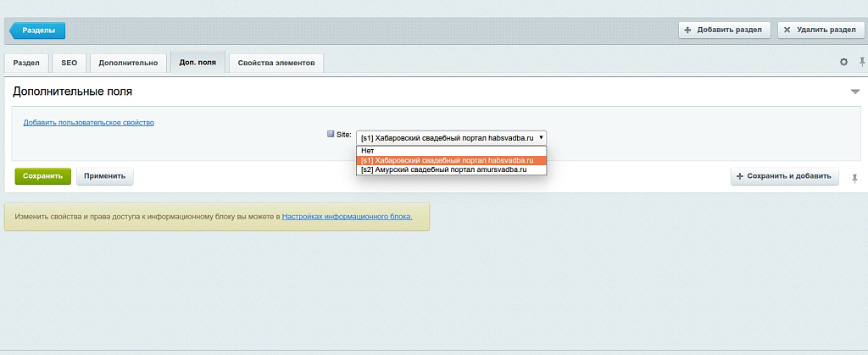
Task: Click the pin icon next to Сохранить и добавить
Action: [854, 177]
